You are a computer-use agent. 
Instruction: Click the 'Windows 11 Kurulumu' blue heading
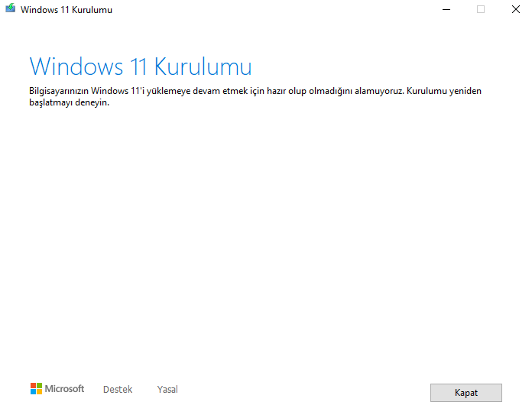141,66
